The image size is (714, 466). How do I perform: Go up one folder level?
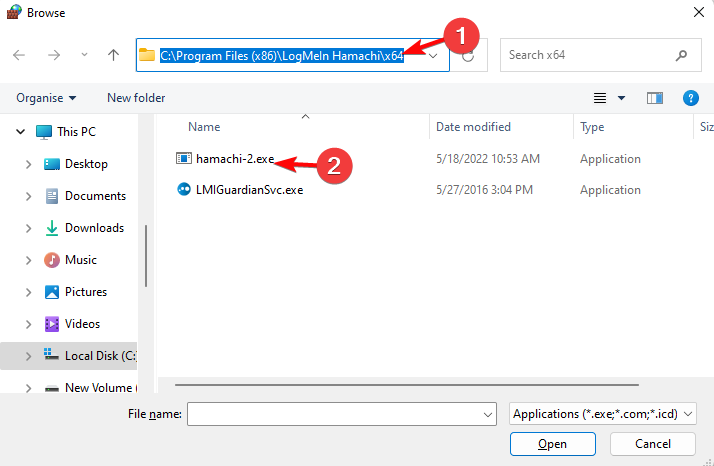tap(113, 55)
